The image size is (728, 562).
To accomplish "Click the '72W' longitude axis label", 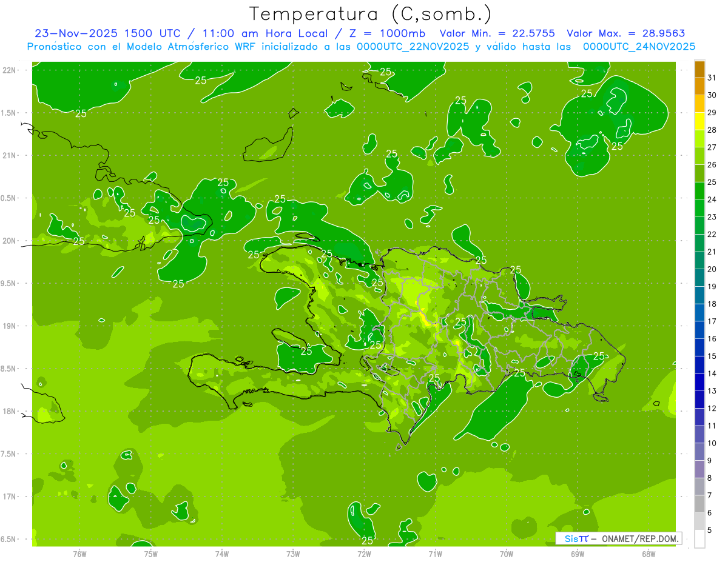I will [364, 554].
